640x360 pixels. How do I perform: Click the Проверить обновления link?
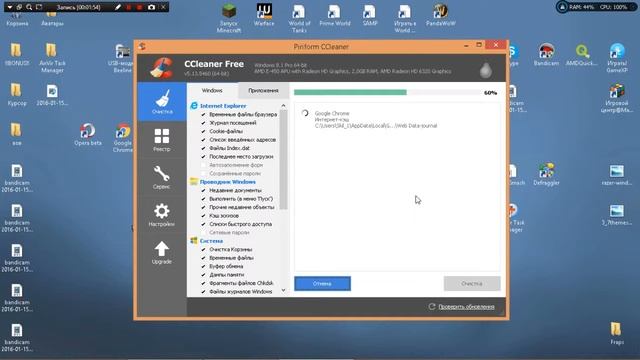coord(466,307)
